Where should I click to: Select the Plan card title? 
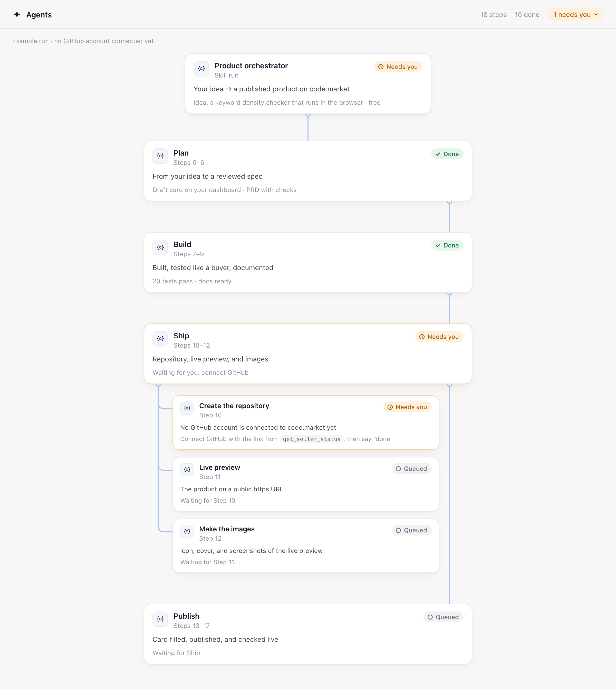click(181, 153)
